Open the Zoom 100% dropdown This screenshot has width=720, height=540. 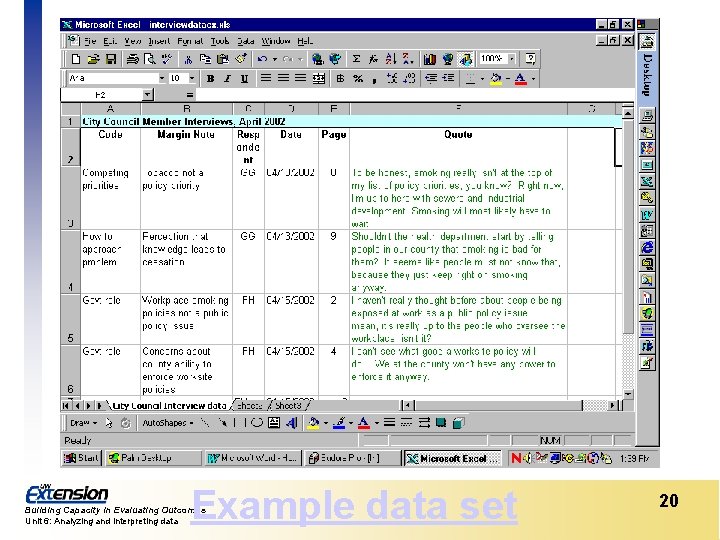(512, 59)
